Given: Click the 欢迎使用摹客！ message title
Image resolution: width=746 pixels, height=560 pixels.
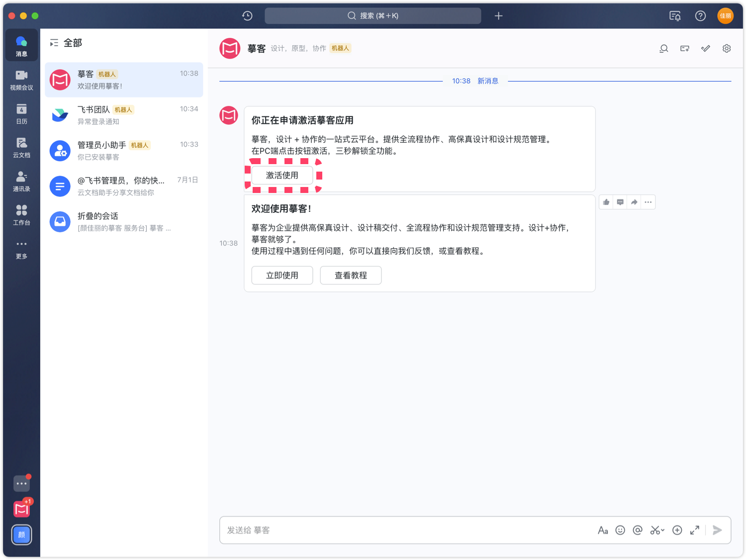Looking at the screenshot, I should pos(281,209).
